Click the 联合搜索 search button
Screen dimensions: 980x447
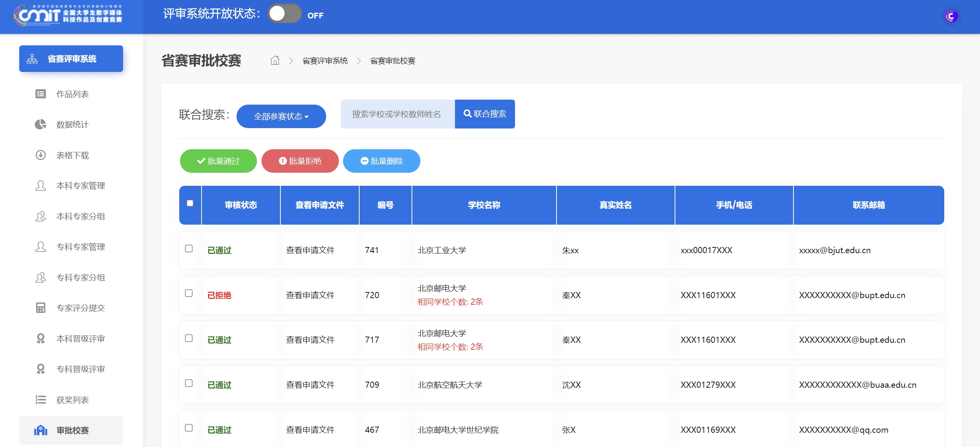click(x=485, y=114)
